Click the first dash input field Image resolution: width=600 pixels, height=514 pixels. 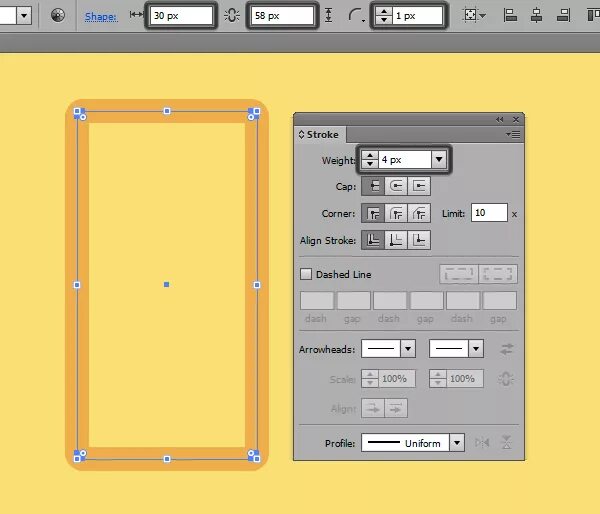pyautogui.click(x=317, y=301)
